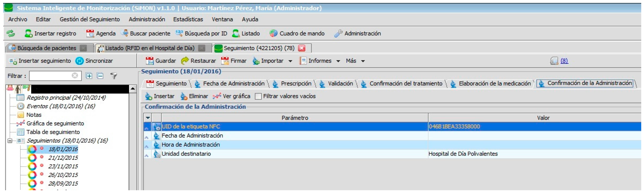Clear the Filtrar field with the X icon
The width and height of the screenshot is (644, 193).
coord(75,76)
